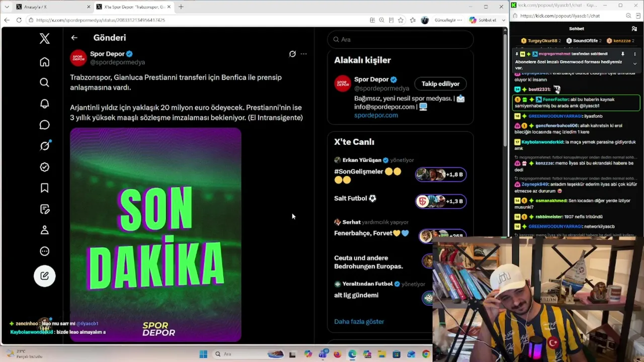Screen dimensions: 644x362
Task: Open Profile icon in the X sidebar
Action: [45, 230]
